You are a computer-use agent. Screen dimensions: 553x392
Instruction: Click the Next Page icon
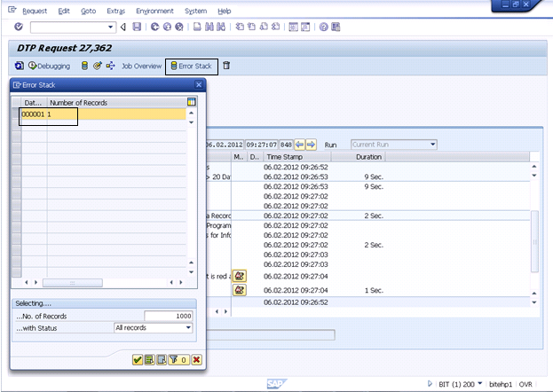click(264, 27)
